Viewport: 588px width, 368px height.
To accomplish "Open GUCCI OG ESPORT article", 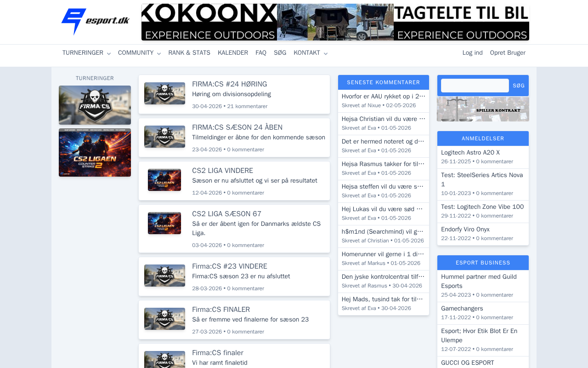I will tap(468, 363).
